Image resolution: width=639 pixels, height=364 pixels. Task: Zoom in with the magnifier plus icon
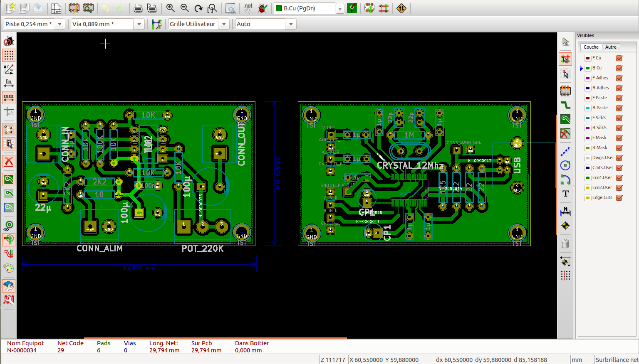click(170, 8)
